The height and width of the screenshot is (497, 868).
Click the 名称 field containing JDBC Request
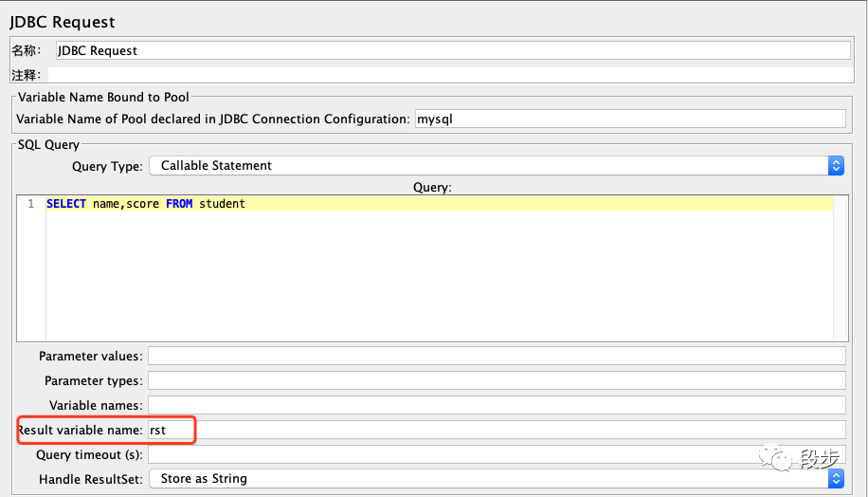pyautogui.click(x=453, y=50)
